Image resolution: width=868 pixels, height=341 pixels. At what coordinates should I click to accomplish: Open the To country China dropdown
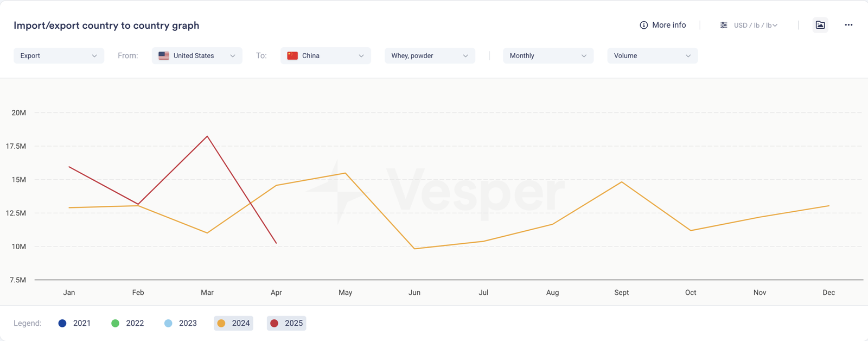[325, 55]
